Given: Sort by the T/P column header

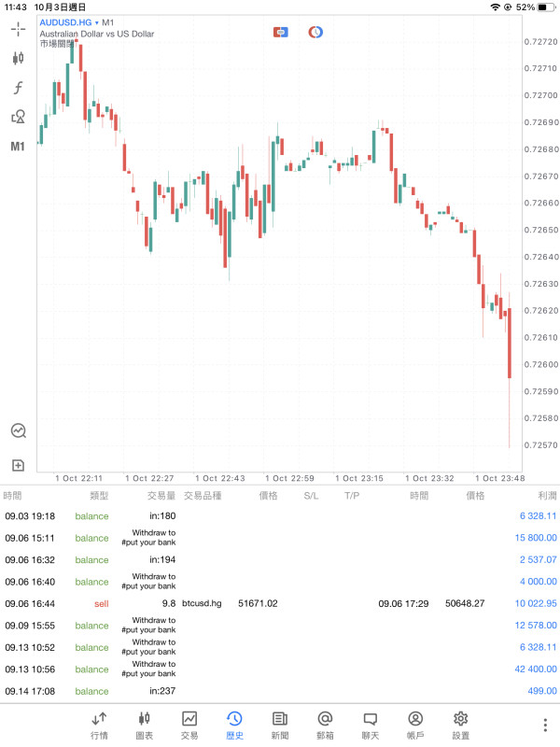Looking at the screenshot, I should (x=352, y=496).
